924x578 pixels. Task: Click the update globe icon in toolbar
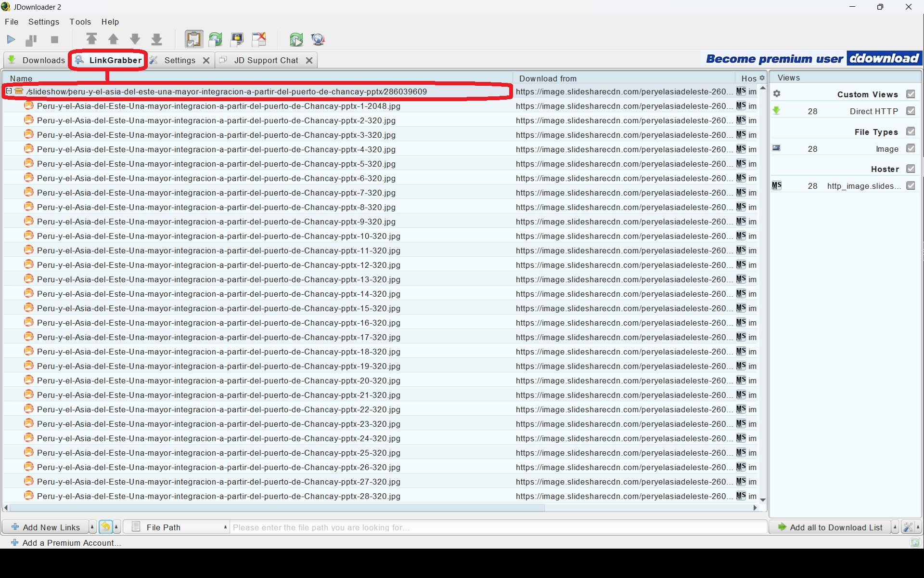point(318,39)
